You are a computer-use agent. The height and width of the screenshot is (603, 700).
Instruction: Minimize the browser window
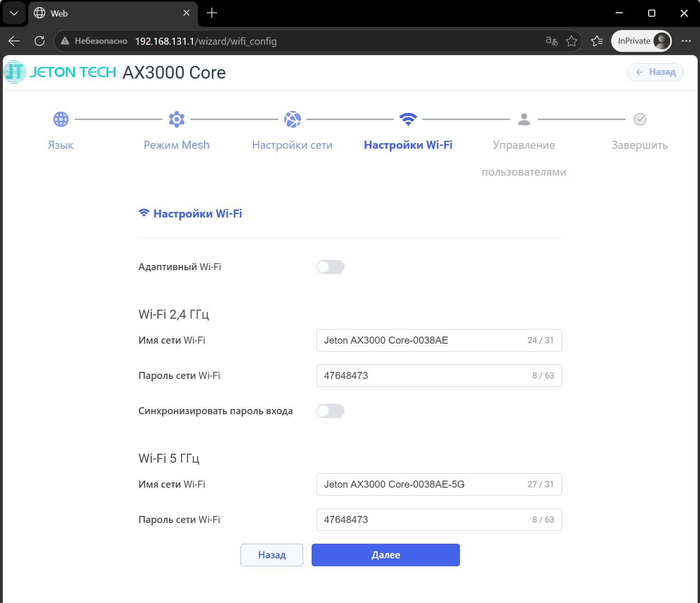click(x=620, y=13)
